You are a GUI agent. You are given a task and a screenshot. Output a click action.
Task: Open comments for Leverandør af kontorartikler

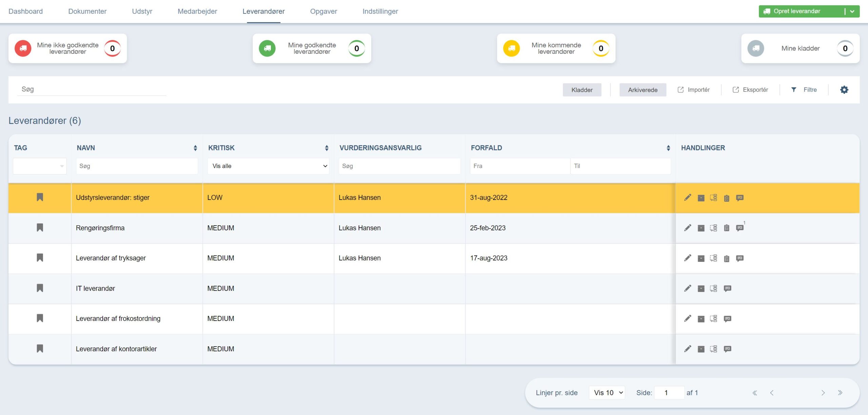[x=727, y=349]
